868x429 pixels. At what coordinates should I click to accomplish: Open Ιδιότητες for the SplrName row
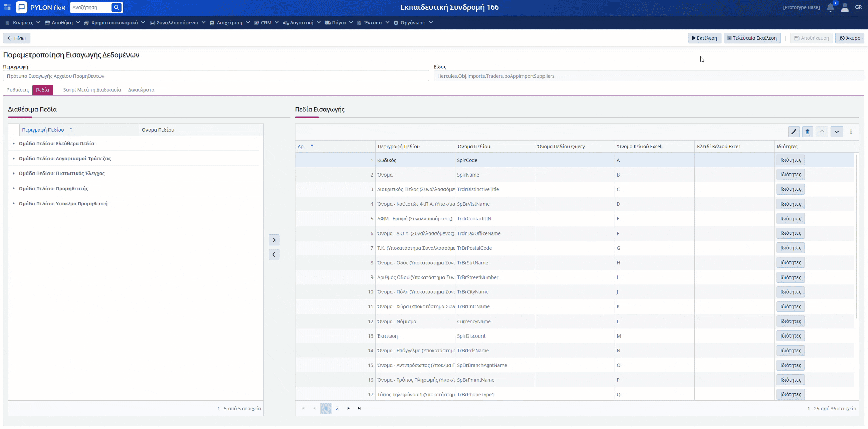coord(790,175)
